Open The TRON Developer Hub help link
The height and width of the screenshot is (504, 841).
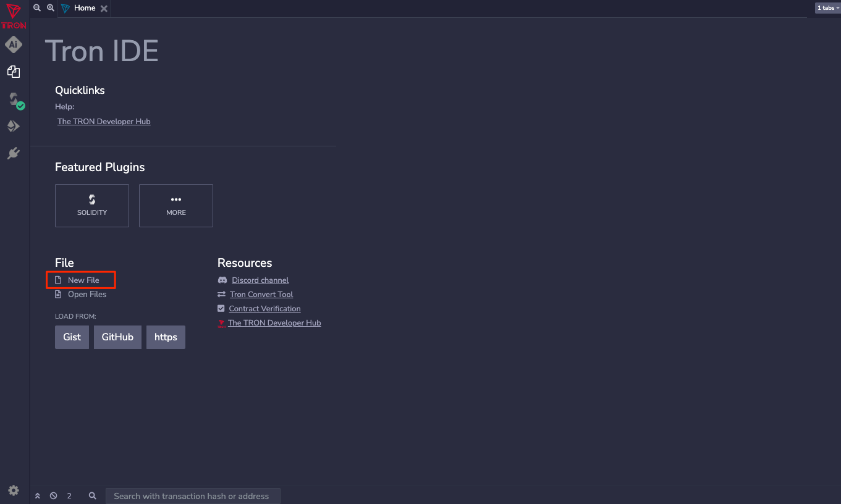tap(104, 122)
